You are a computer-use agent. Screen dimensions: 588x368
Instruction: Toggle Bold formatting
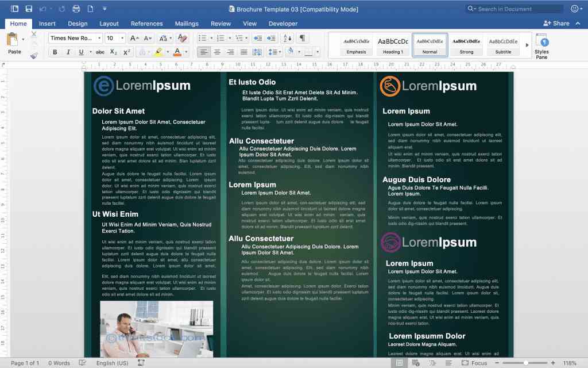tap(55, 52)
